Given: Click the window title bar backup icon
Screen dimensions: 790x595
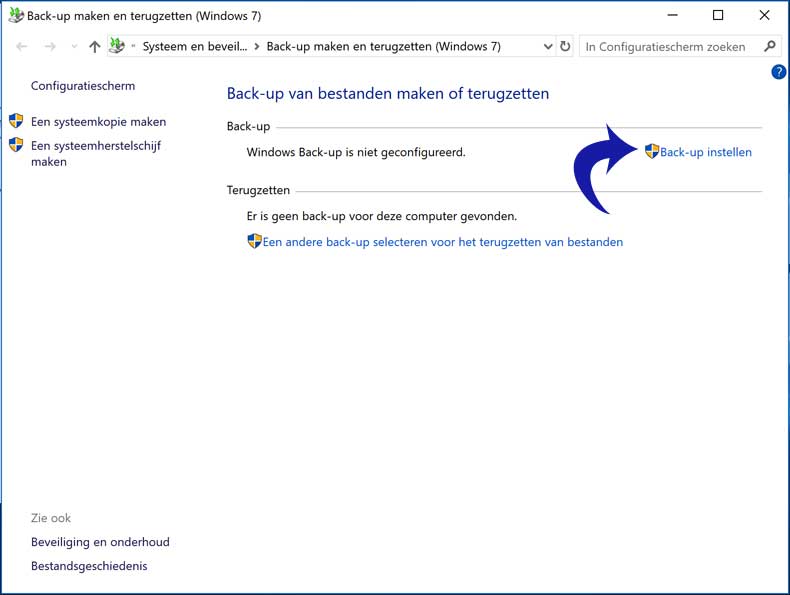Looking at the screenshot, I should pyautogui.click(x=16, y=15).
